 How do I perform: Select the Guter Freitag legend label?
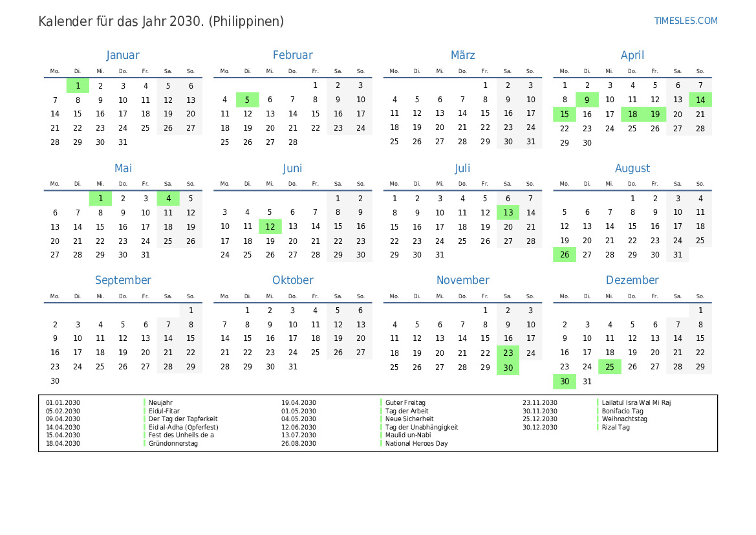(405, 402)
